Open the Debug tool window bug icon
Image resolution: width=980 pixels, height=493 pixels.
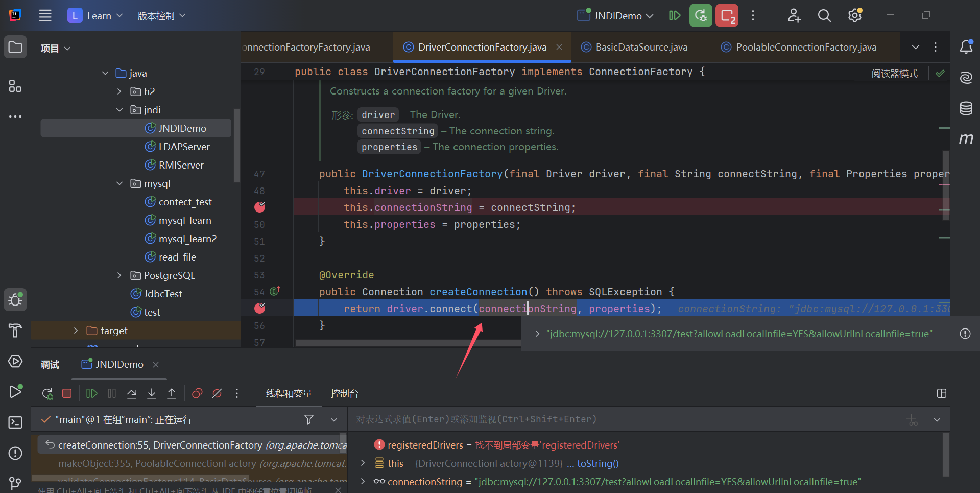[15, 299]
